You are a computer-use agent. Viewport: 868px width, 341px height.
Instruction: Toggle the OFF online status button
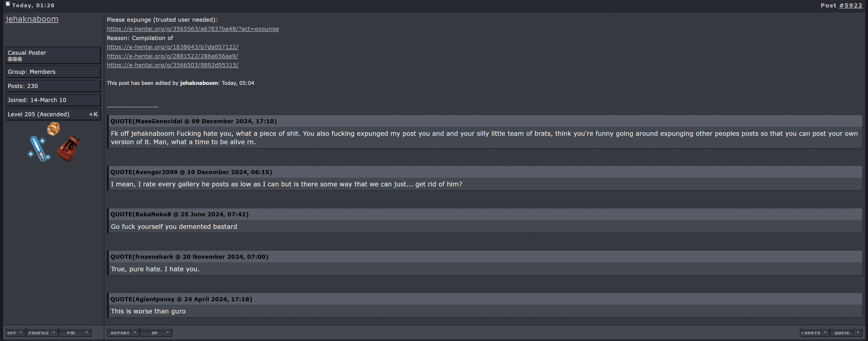tap(12, 333)
